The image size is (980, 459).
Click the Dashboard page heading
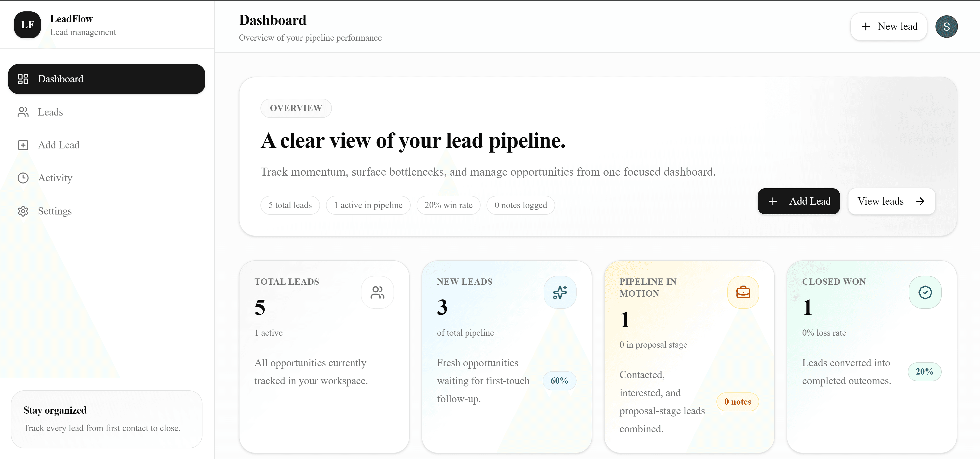coord(272,20)
